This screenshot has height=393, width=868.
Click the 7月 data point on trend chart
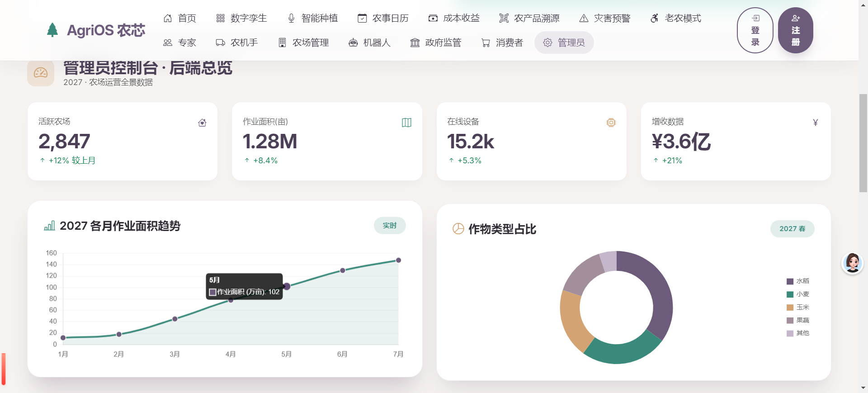398,260
